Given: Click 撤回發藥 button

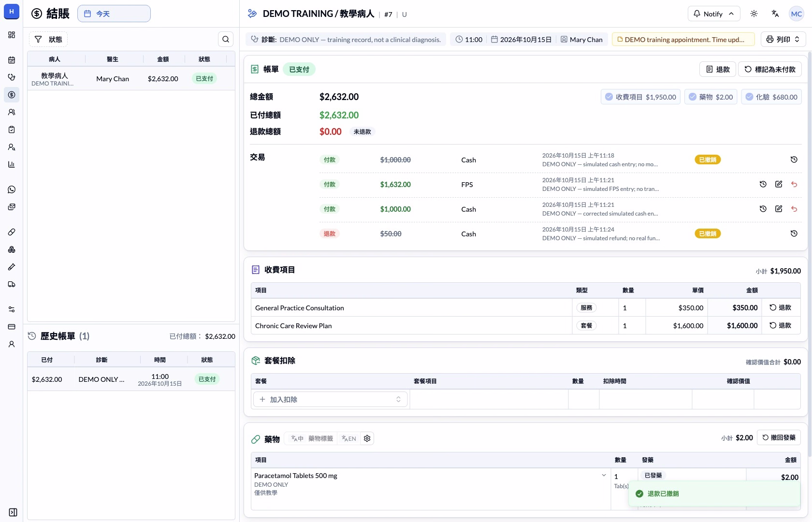Looking at the screenshot, I should pyautogui.click(x=779, y=437).
